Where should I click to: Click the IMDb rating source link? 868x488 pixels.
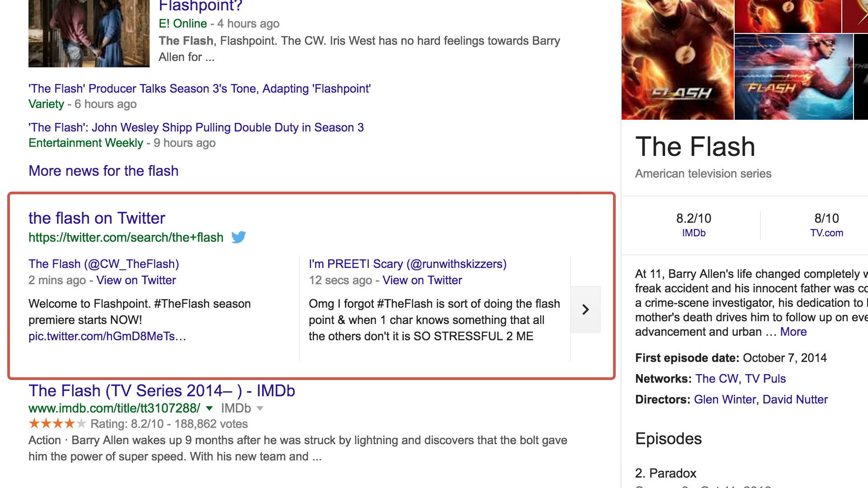tap(693, 233)
